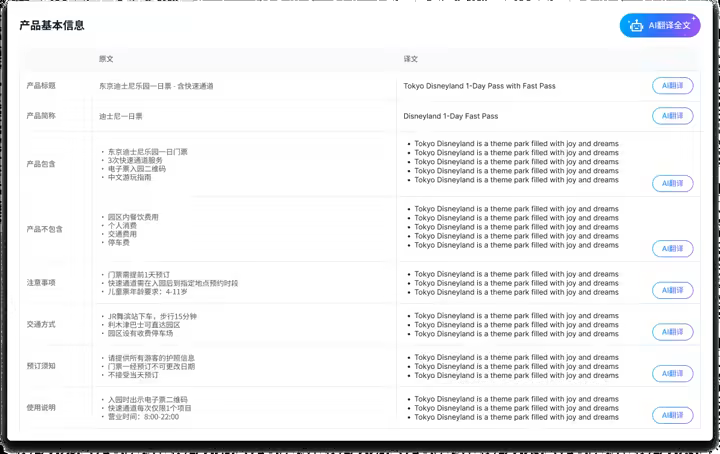Click bullet 交通费用
720x454 pixels.
pyautogui.click(x=122, y=234)
